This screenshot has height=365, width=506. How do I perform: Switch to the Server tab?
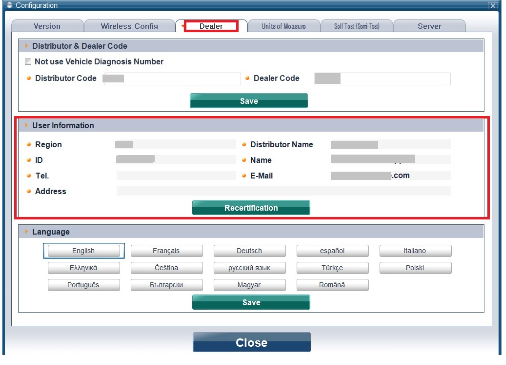pos(429,26)
